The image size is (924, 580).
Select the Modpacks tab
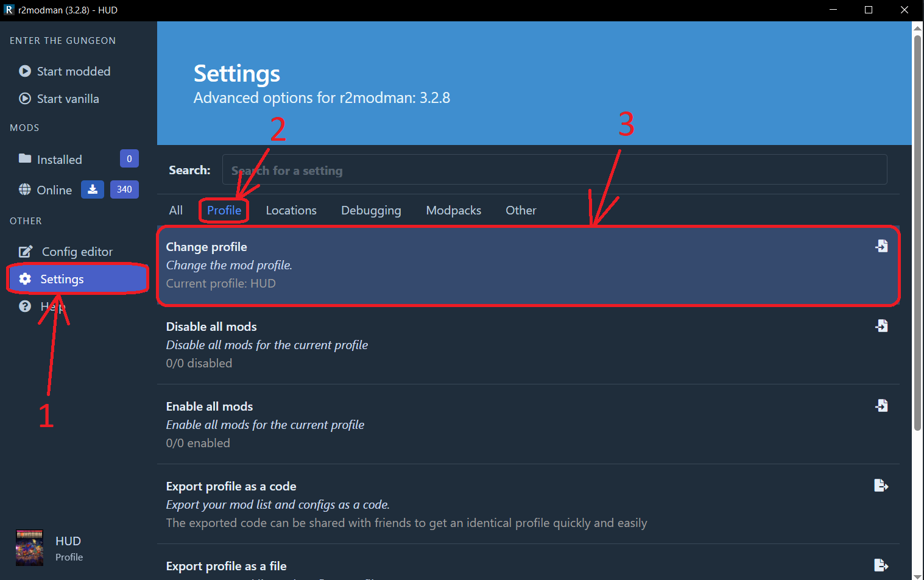click(x=454, y=210)
